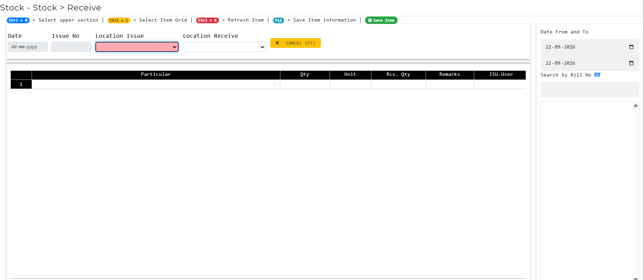Image resolution: width=644 pixels, height=280 pixels.
Task: Click the F12 shortcut badge
Action: pos(278,20)
